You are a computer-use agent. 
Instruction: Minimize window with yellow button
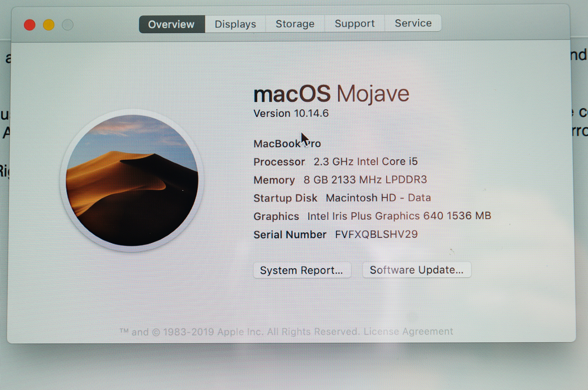pos(49,25)
